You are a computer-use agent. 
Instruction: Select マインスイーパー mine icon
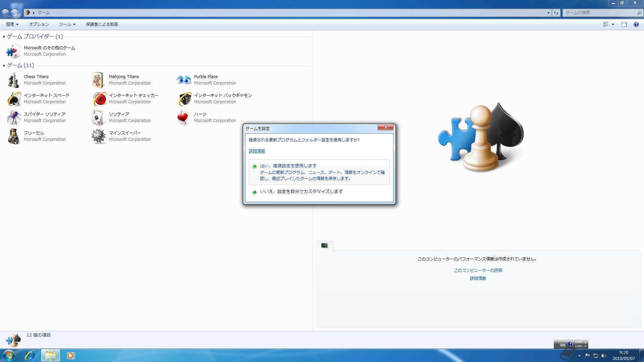coord(99,136)
